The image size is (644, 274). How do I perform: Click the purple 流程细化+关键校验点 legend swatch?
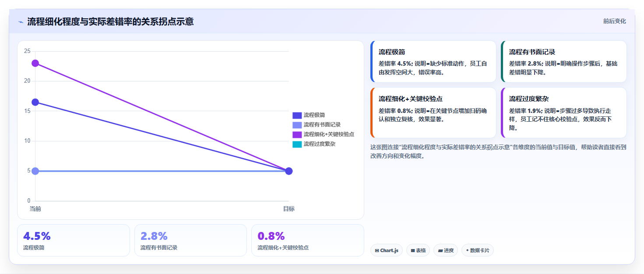(x=297, y=134)
